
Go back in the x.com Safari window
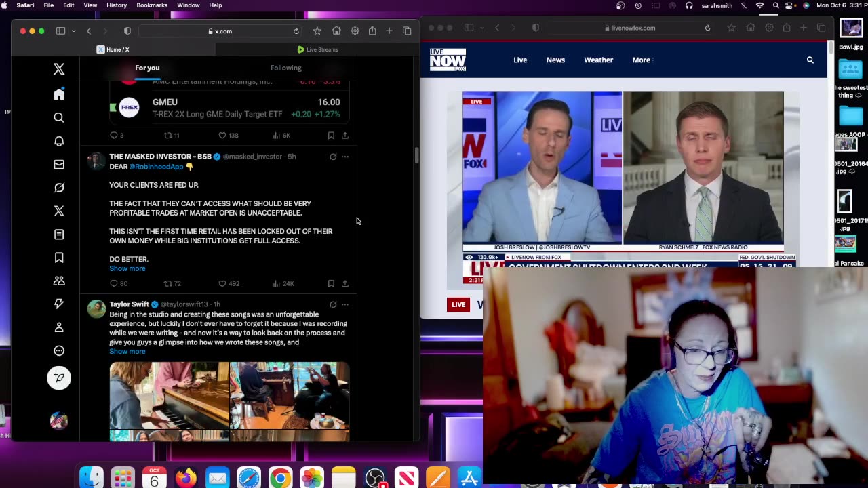89,31
